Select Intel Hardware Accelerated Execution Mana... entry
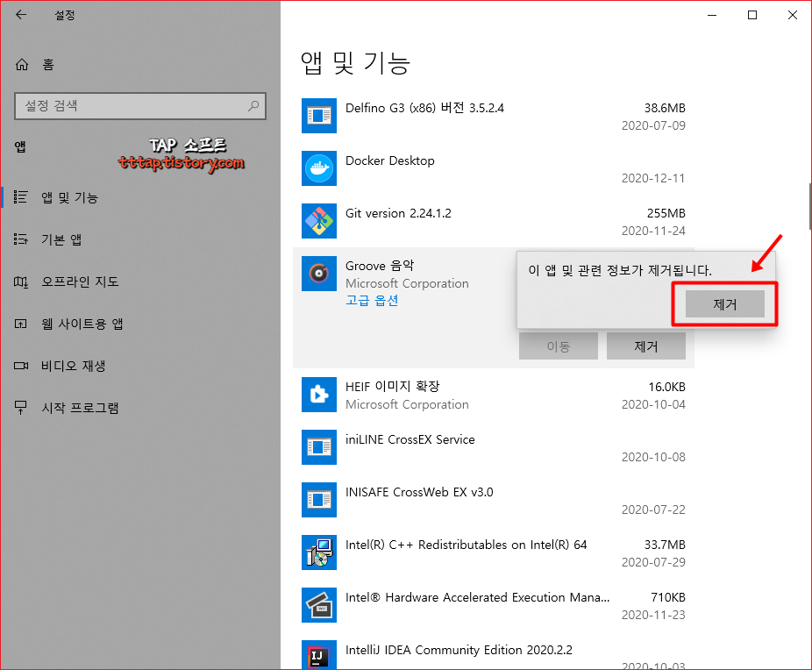 [494, 605]
